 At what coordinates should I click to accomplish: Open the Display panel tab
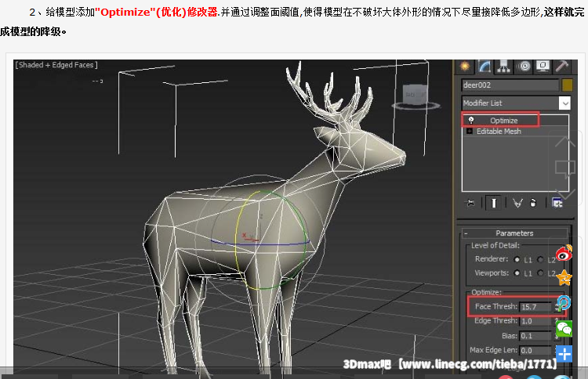[543, 67]
